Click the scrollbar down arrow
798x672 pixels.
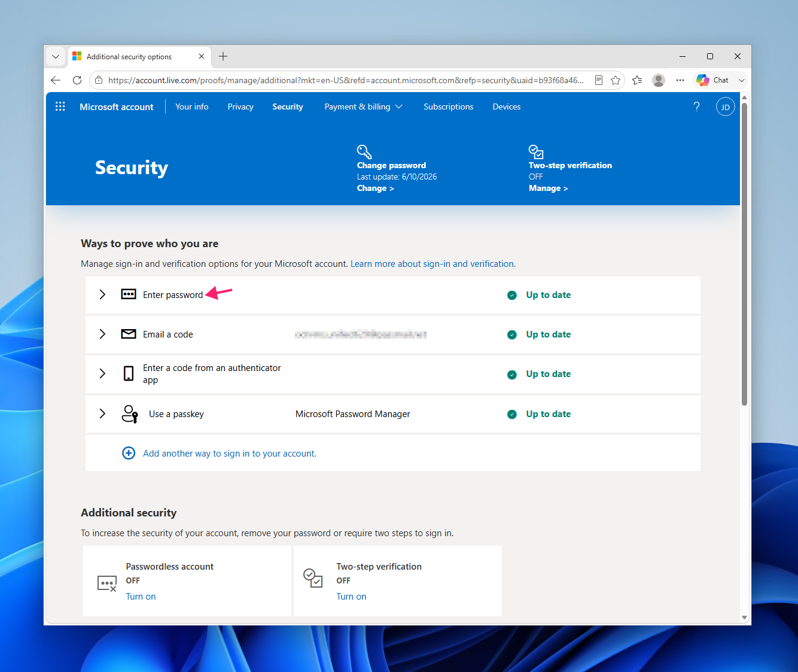point(744,617)
